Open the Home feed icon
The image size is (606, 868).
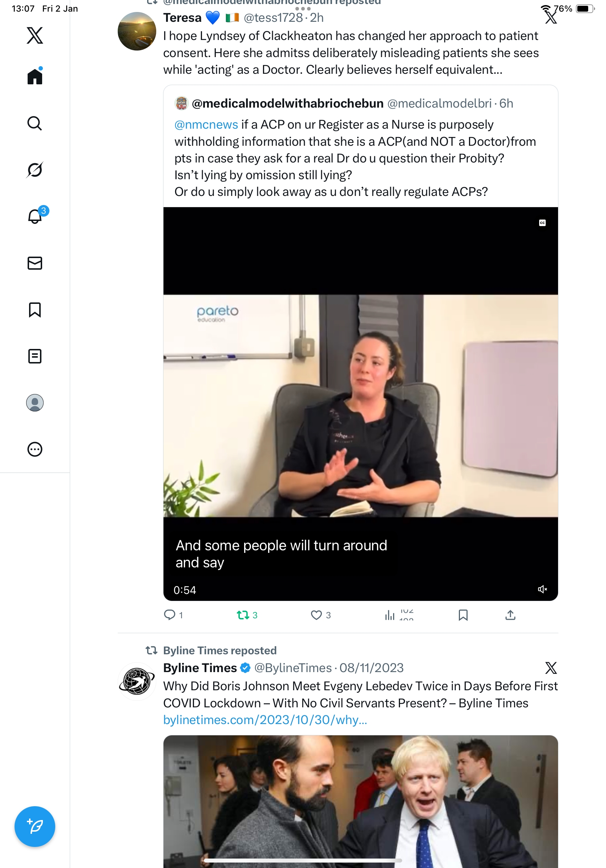tap(35, 77)
